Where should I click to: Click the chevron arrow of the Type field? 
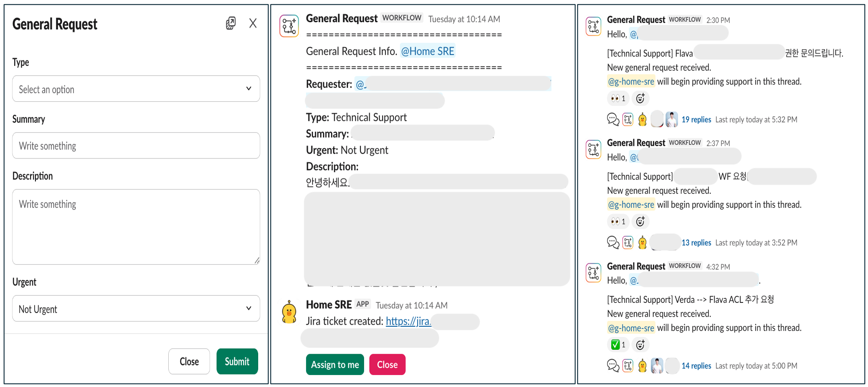click(x=249, y=89)
